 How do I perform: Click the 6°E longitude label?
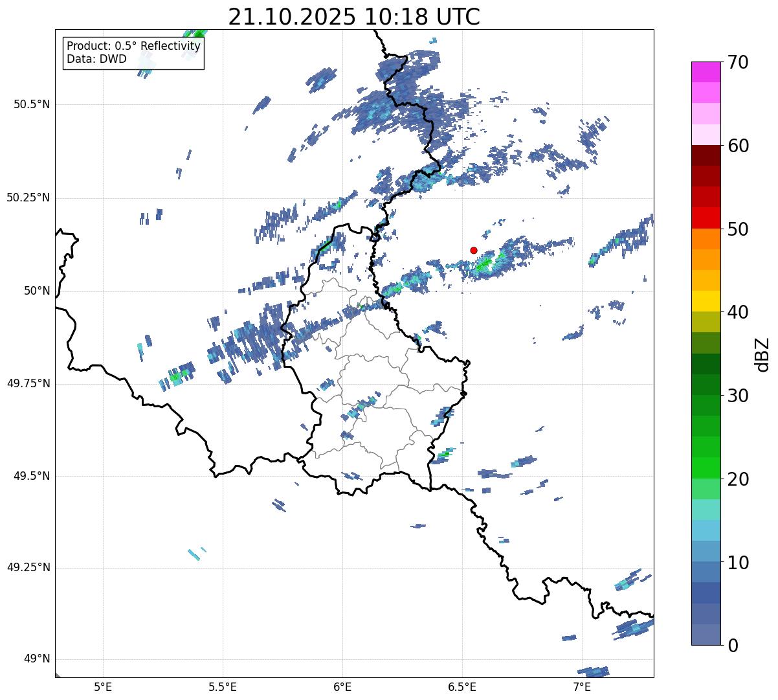342,686
